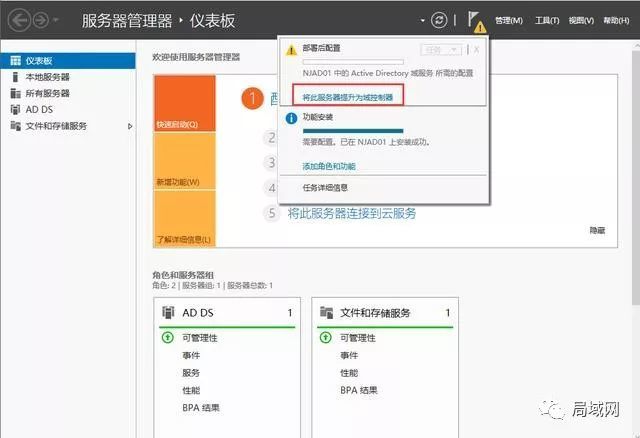Expand the 文件和存储服务 sidebar arrow
The height and width of the screenshot is (438, 640).
(x=130, y=126)
